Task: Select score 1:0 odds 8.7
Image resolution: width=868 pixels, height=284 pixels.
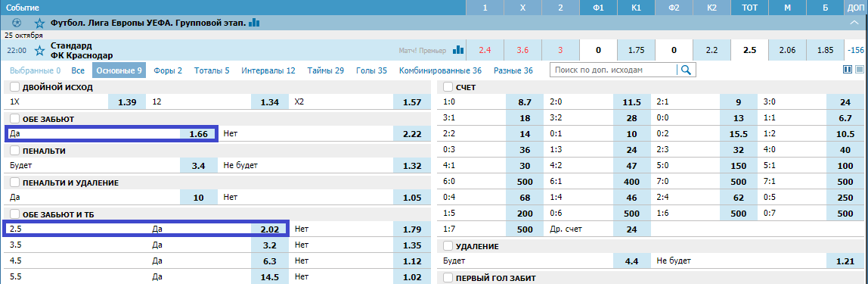Action: pyautogui.click(x=525, y=102)
